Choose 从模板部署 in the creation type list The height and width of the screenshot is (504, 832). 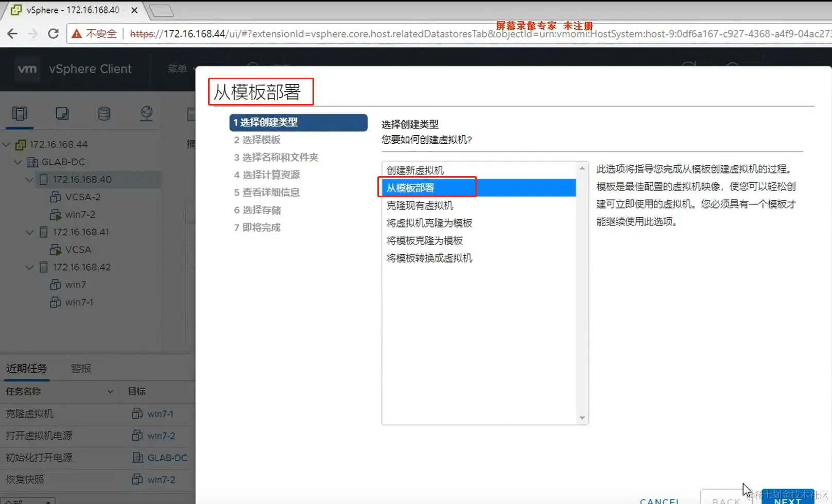(x=479, y=188)
